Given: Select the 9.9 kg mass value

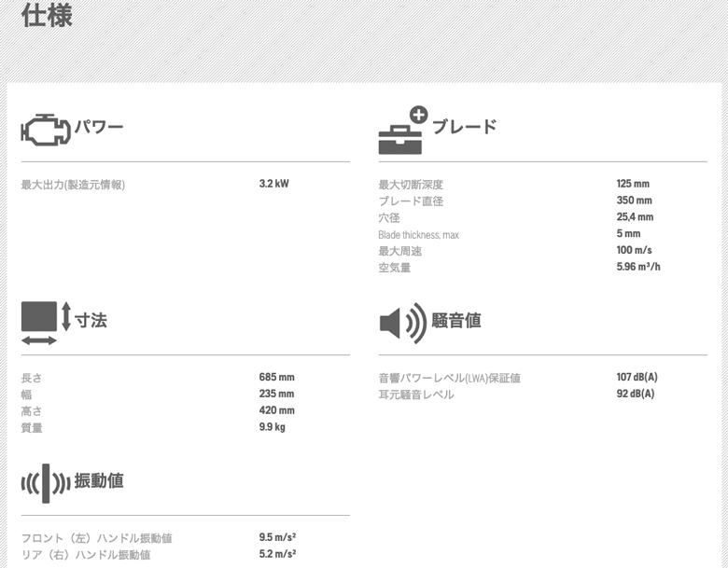Looking at the screenshot, I should (x=272, y=428).
